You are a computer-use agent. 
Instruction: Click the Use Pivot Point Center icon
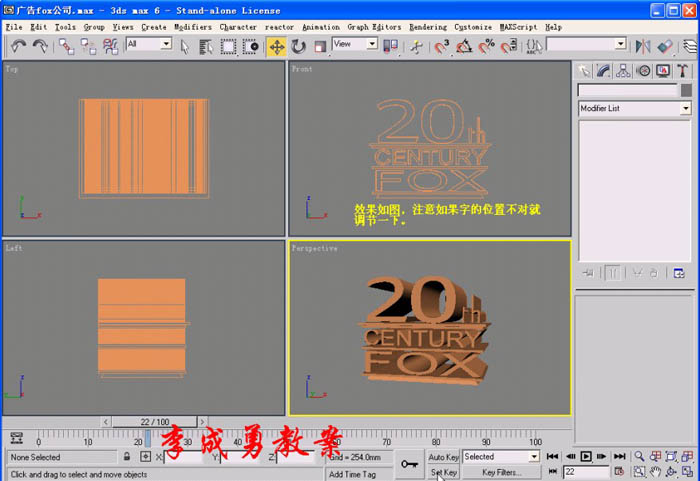coord(391,46)
